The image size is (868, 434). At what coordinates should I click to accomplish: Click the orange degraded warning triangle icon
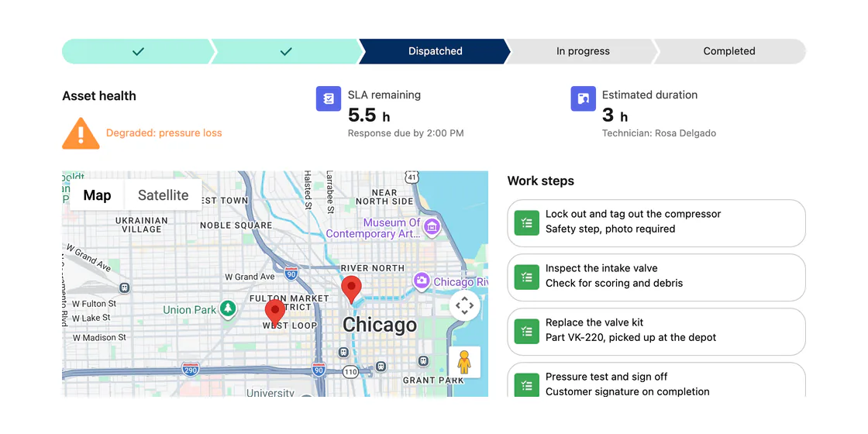point(81,133)
